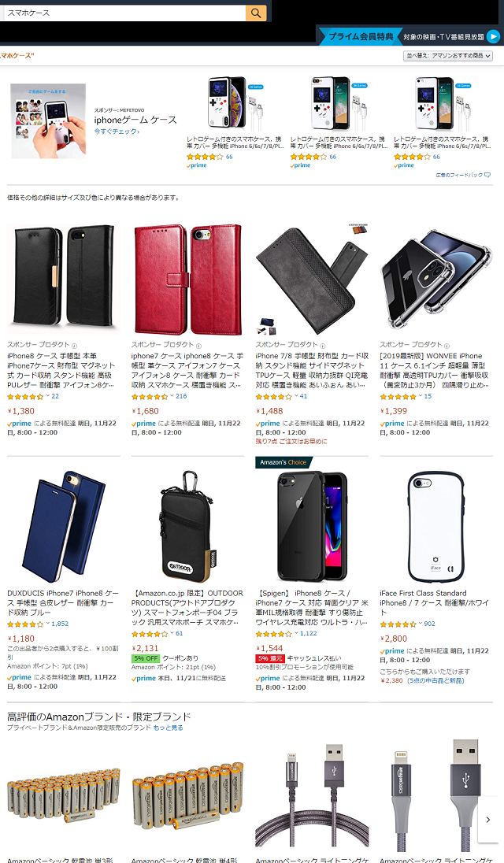Click the carousel next arrow beside Lightning cables
This screenshot has height=863, width=504.
click(x=488, y=820)
